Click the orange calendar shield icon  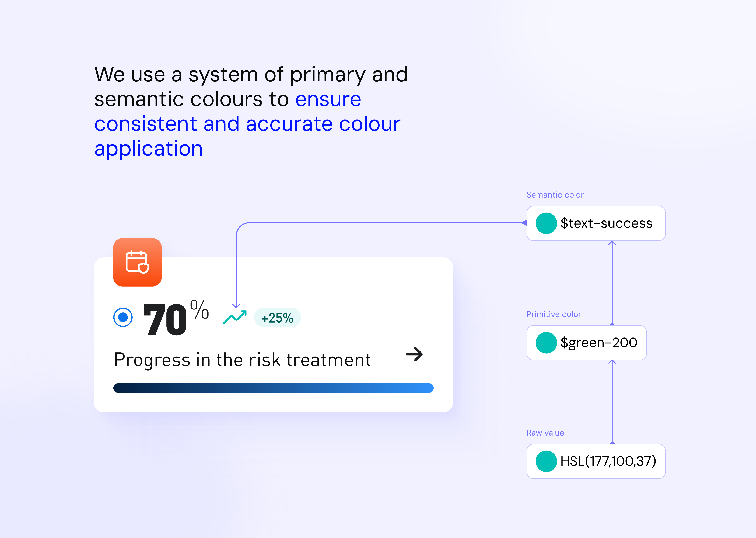click(137, 262)
